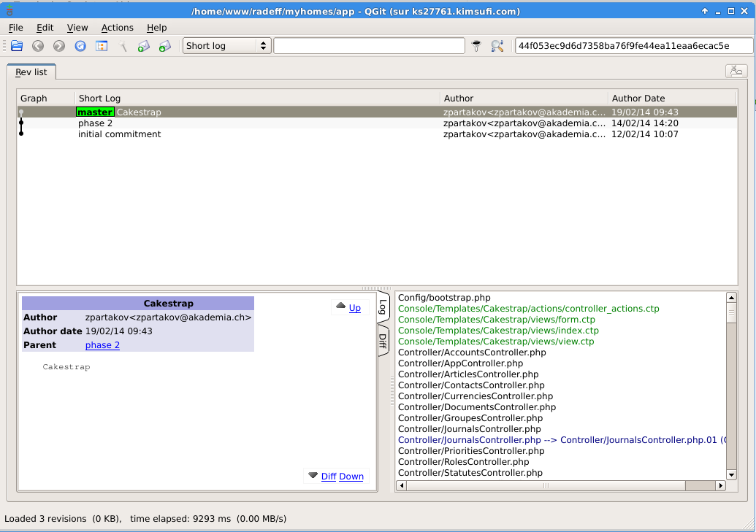Open the Short log filter dropdown

click(x=226, y=46)
